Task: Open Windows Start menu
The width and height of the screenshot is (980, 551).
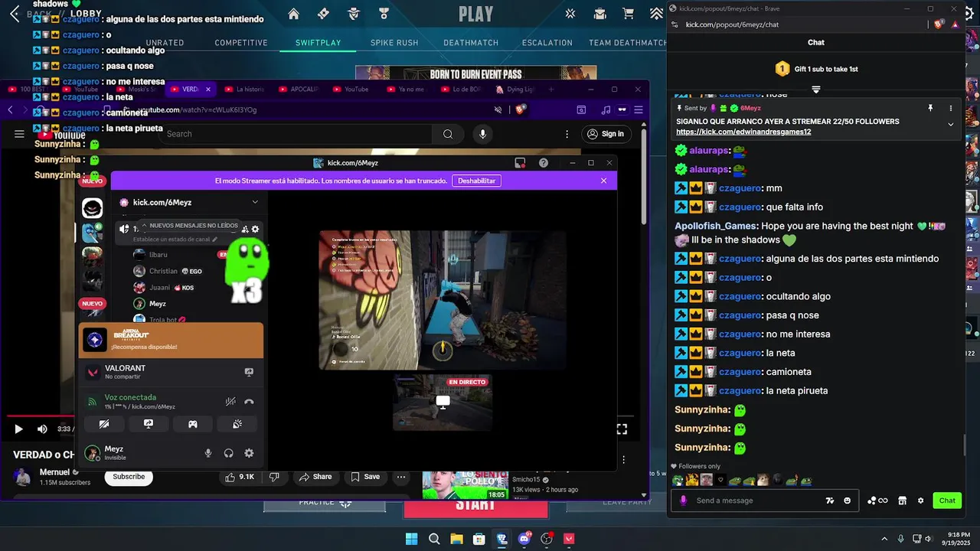Action: (411, 539)
